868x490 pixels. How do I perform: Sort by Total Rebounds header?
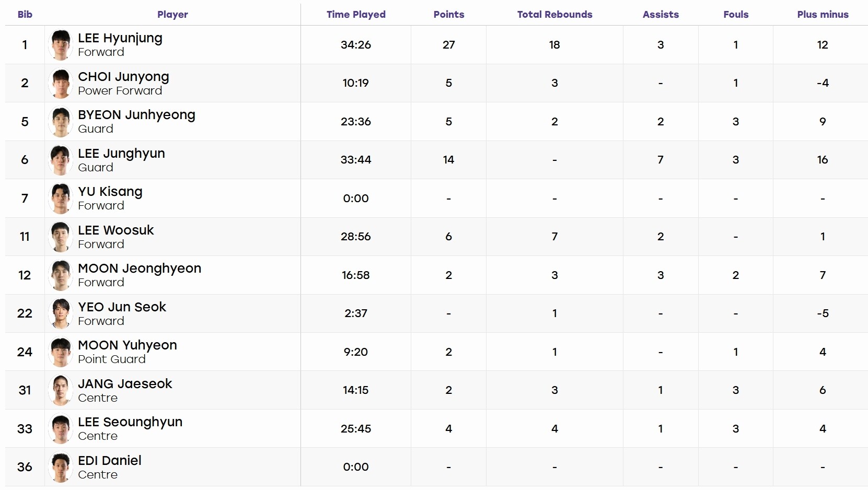[x=555, y=15]
